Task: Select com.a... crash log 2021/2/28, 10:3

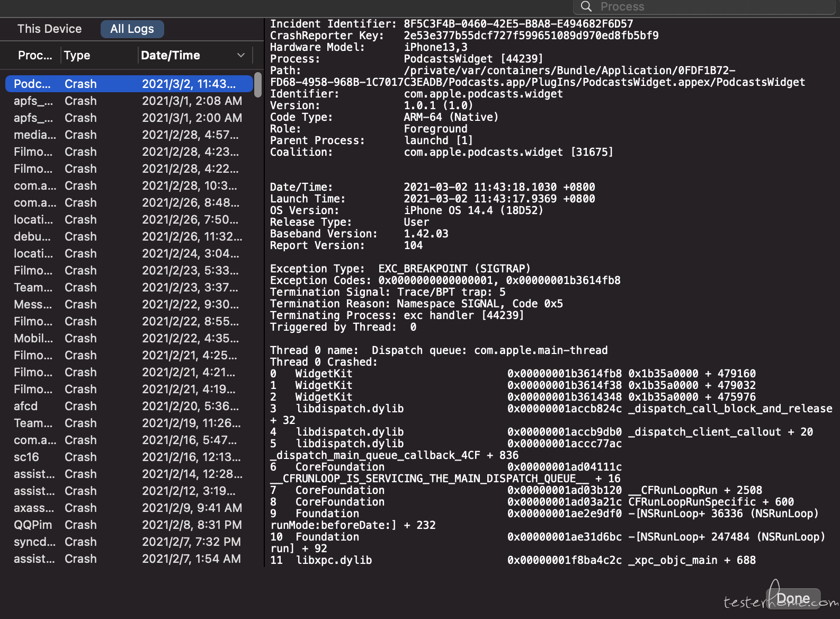Action: [x=129, y=185]
